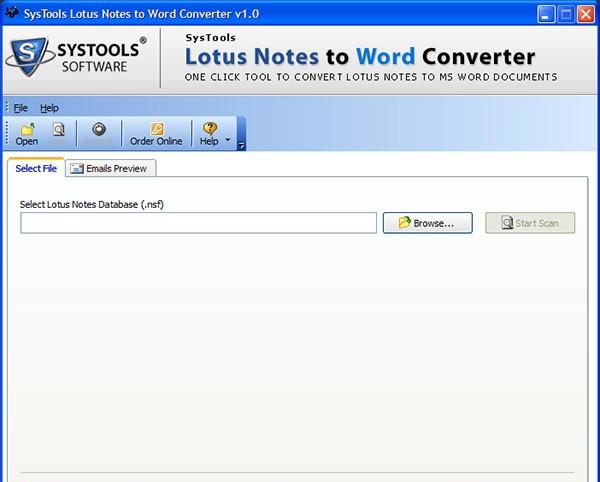Click the title bar application icon
600x482 pixels.
point(11,13)
